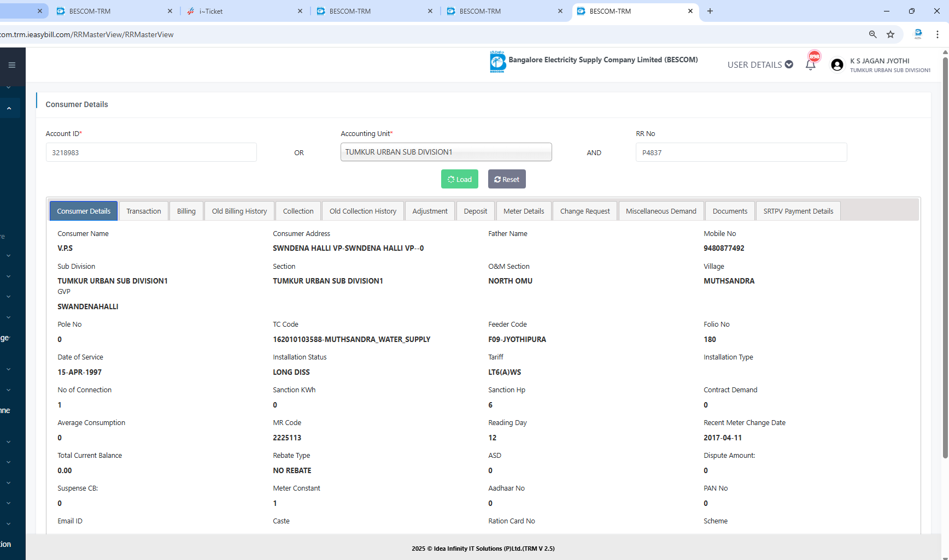
Task: Expand the USER DETAILS dropdown
Action: coord(760,64)
